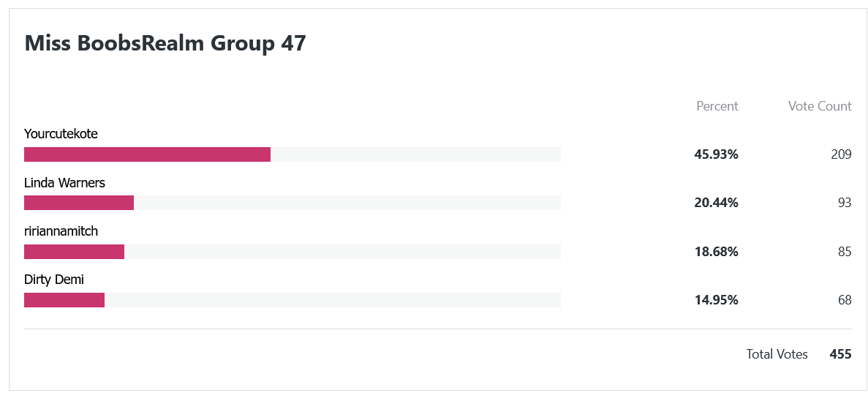Click the ririannamitch pink result bar
This screenshot has width=868, height=393.
[74, 252]
